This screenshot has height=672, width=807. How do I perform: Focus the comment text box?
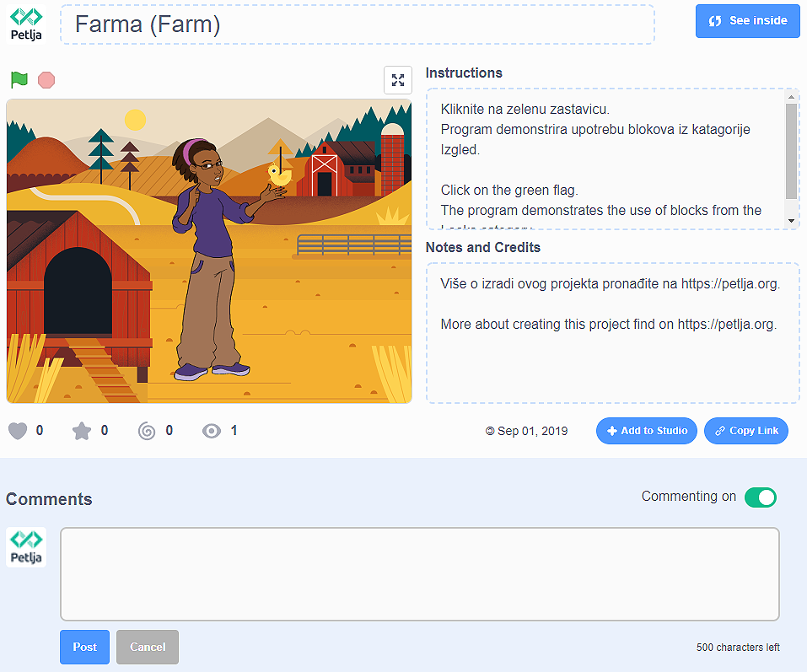419,574
